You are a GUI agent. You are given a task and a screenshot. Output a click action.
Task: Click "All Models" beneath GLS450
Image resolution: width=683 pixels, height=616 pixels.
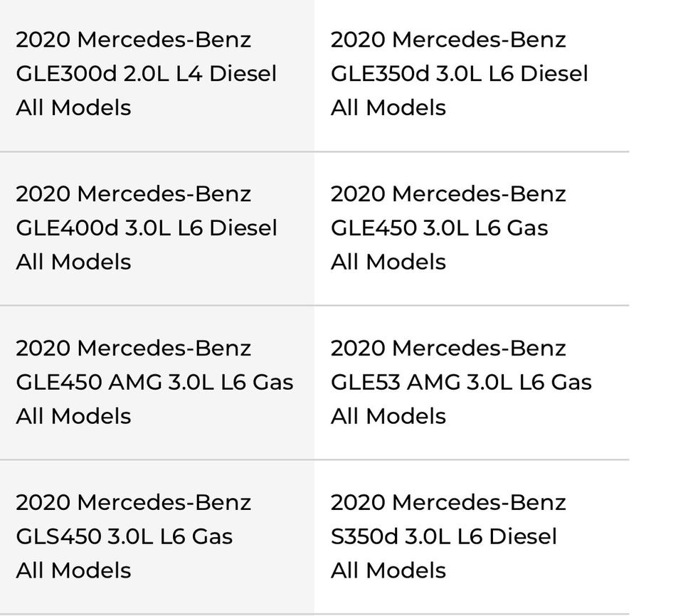tap(73, 570)
